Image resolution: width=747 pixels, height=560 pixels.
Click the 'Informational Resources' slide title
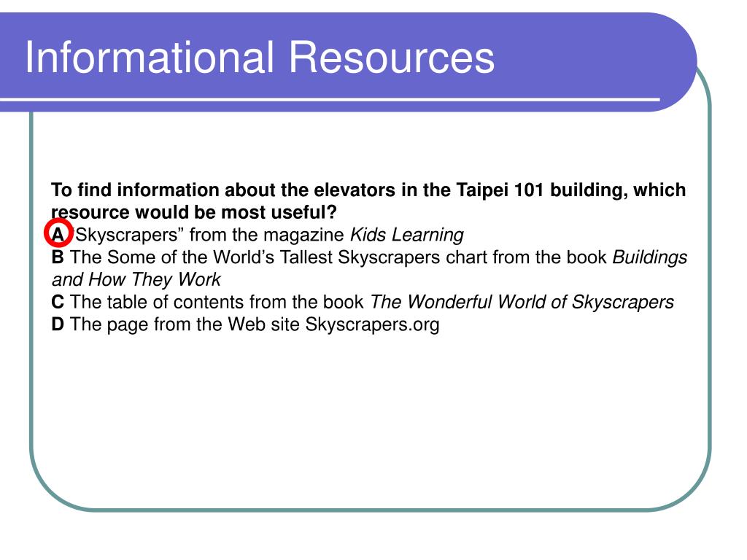(x=260, y=57)
